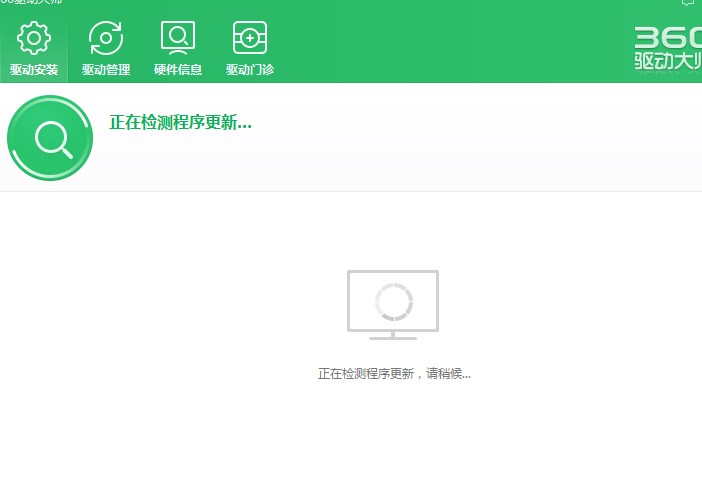Choose the 驱动门诊 tab label

[x=249, y=70]
